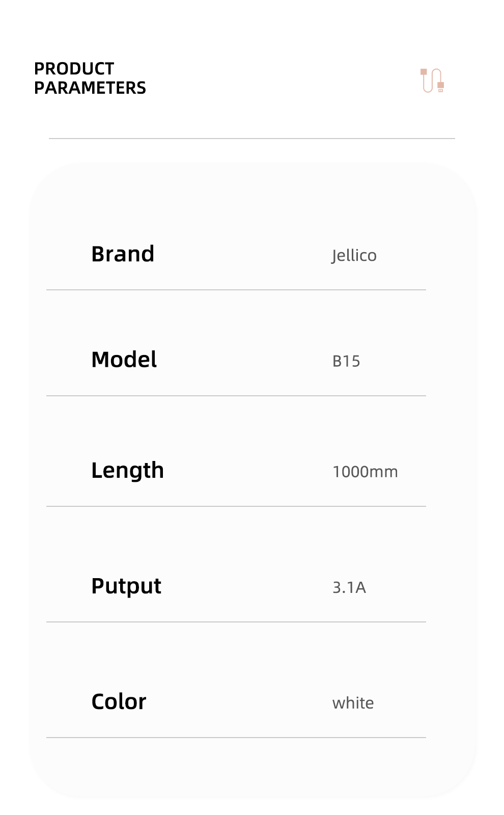Viewport: 504px width, 815px height.
Task: Select the Length label
Action: (127, 471)
